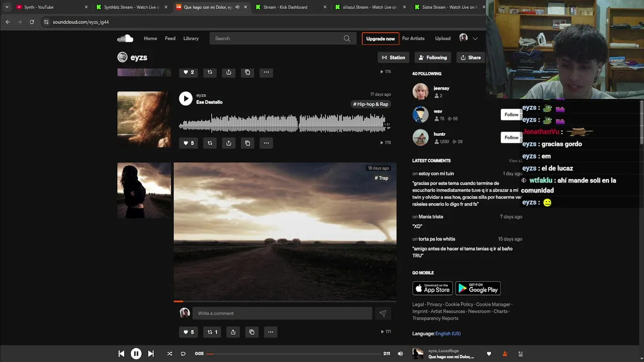Toggle shuffle in the player bar
The image size is (644, 362).
tap(170, 353)
